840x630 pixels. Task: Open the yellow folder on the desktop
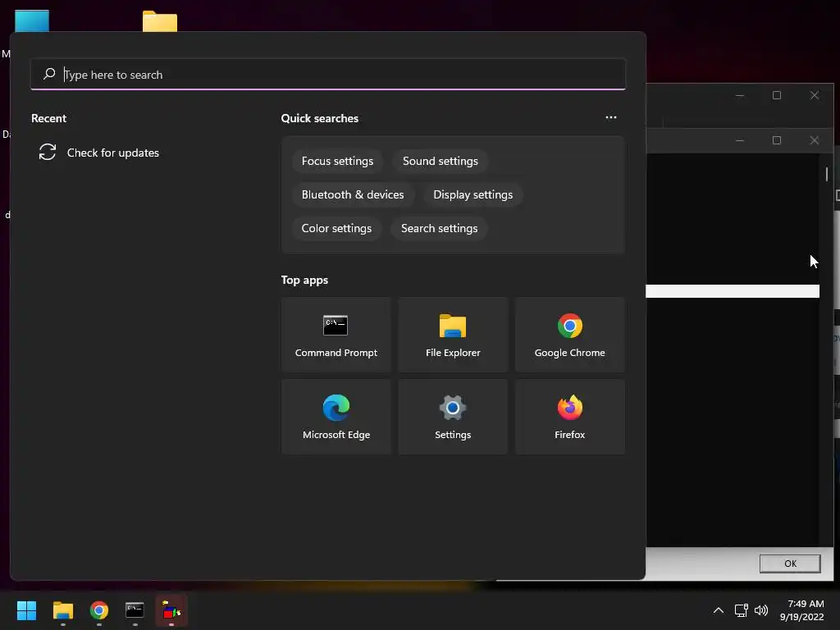coord(160,21)
